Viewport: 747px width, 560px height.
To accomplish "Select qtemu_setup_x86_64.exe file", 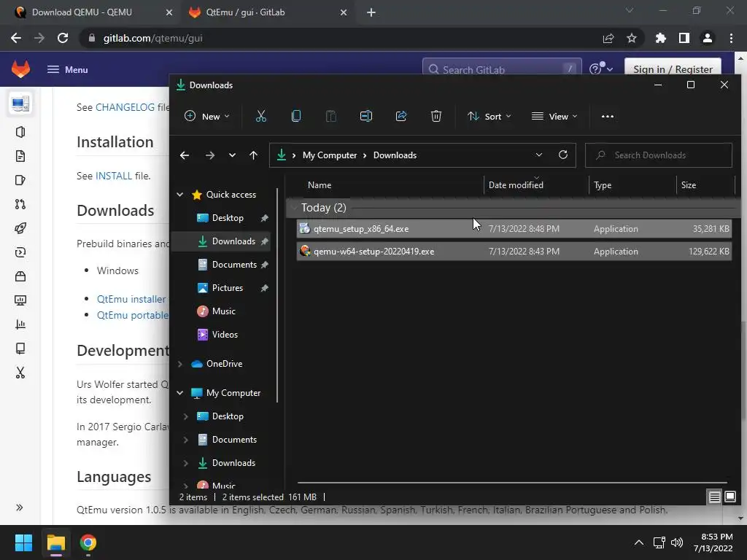I will [514, 228].
